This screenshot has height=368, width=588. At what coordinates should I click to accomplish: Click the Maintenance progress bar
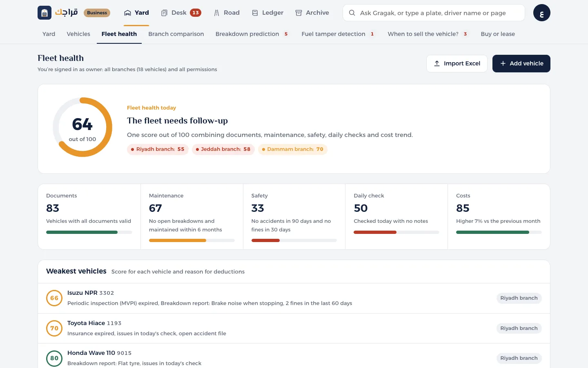[192, 240]
